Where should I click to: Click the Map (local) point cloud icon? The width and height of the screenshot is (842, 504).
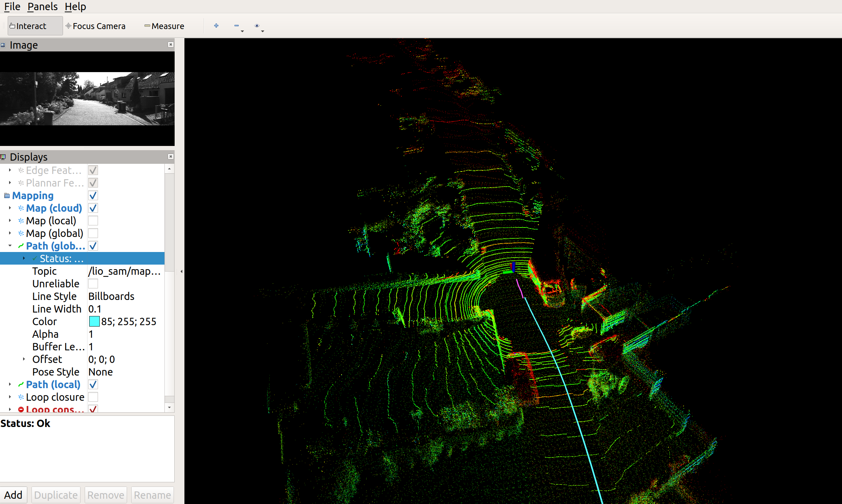click(x=21, y=221)
